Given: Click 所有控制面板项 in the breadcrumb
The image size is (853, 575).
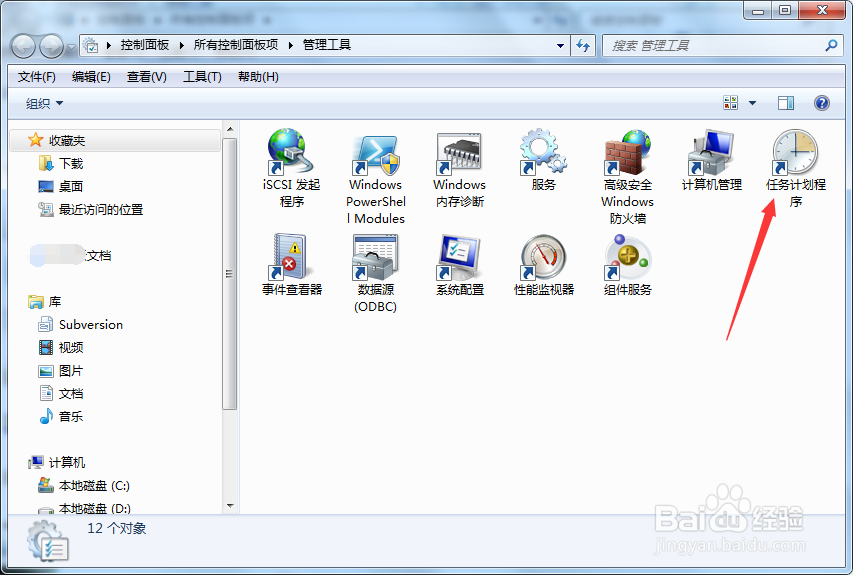Looking at the screenshot, I should (x=236, y=45).
